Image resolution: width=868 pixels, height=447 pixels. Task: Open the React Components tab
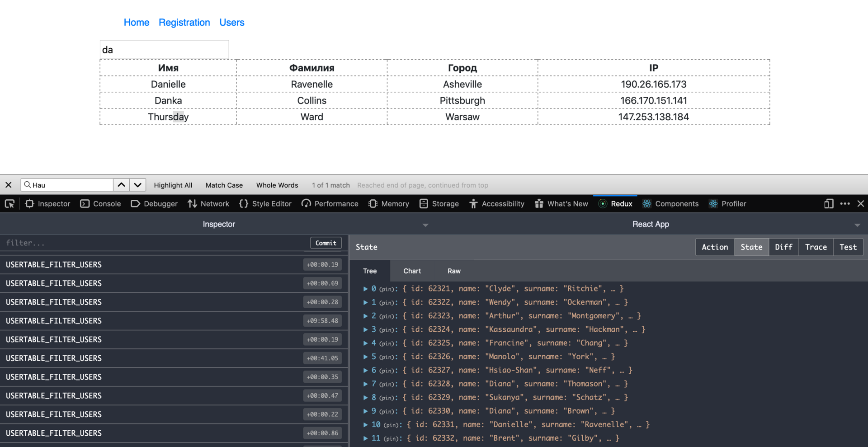tap(670, 204)
